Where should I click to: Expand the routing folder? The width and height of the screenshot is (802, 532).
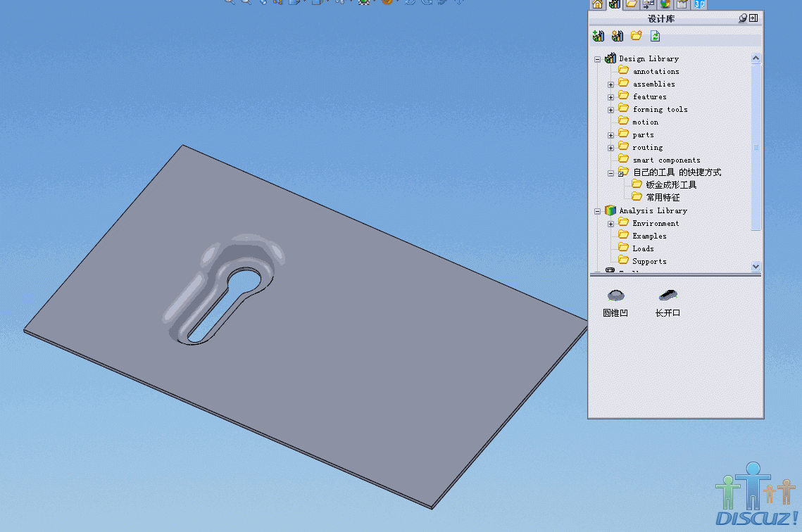coord(610,148)
